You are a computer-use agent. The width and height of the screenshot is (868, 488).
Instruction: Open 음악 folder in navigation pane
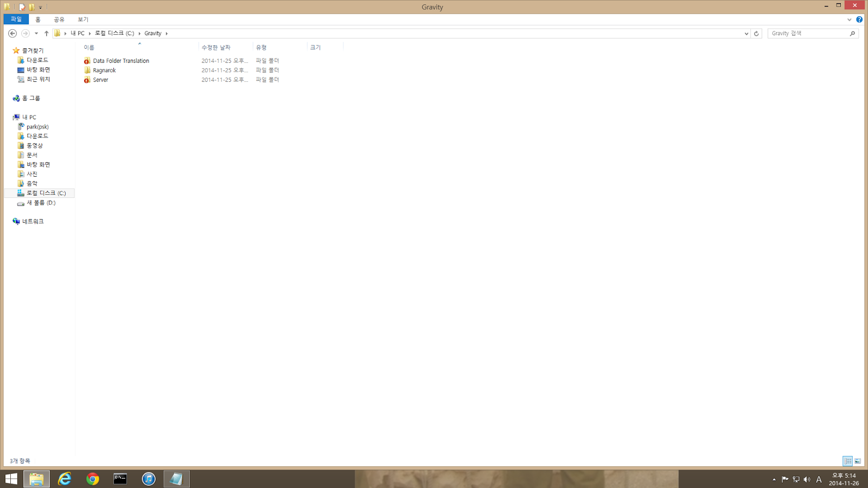[x=32, y=183]
